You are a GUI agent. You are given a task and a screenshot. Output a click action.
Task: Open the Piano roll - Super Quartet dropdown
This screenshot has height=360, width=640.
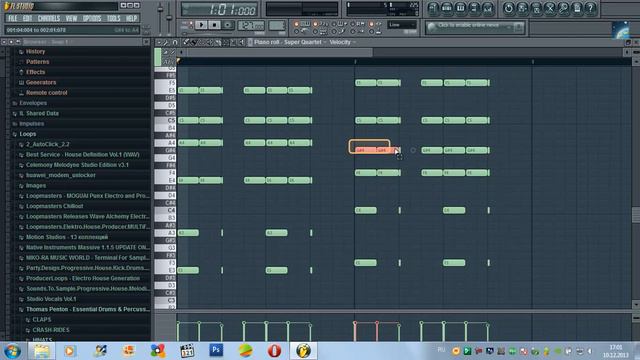(x=290, y=42)
